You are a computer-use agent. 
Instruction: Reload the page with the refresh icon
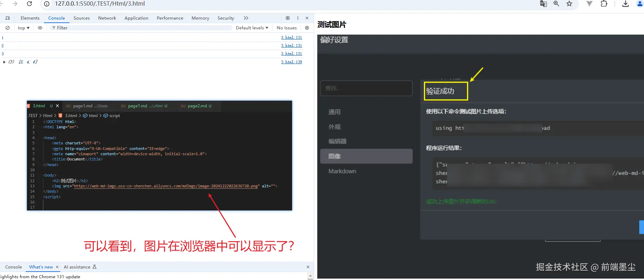pos(29,3)
